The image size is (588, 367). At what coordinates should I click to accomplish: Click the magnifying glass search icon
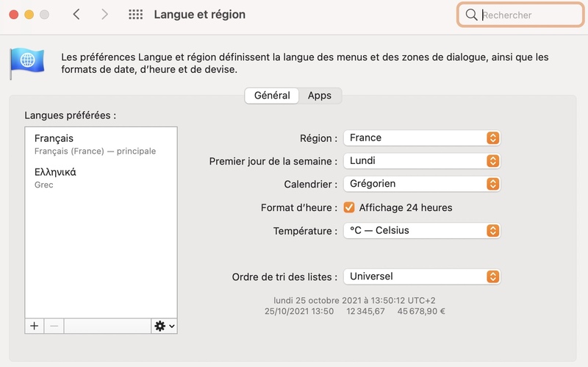click(471, 15)
